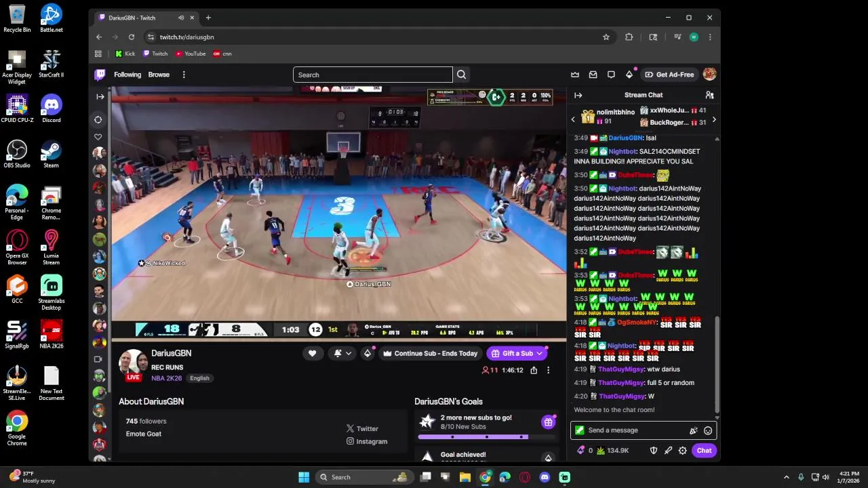
Task: Open the celebration party popper icon in chat
Action: click(693, 430)
